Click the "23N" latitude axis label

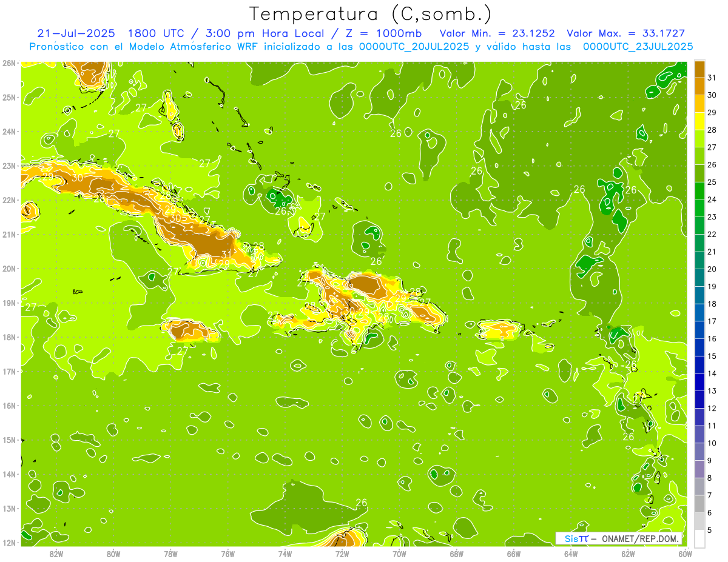[8, 166]
